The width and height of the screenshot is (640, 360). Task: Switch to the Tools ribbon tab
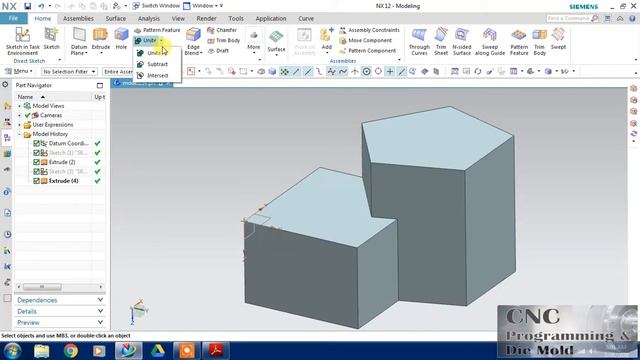pyautogui.click(x=236, y=18)
